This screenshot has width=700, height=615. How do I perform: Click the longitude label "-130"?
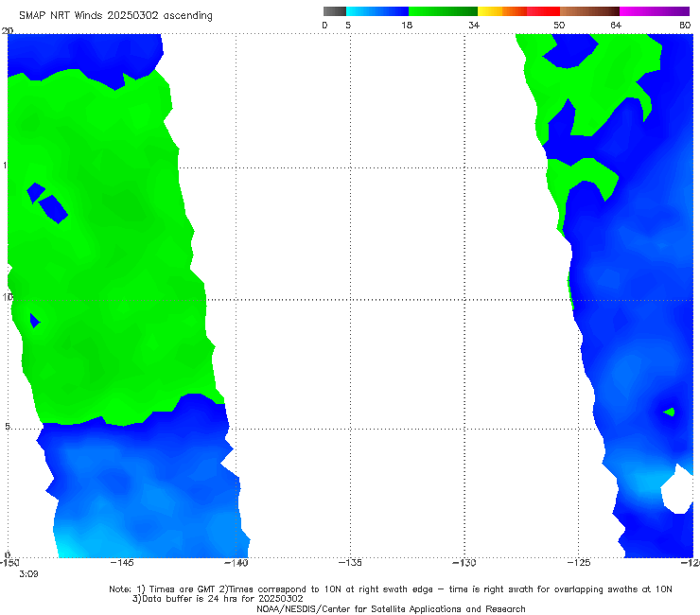pyautogui.click(x=464, y=563)
